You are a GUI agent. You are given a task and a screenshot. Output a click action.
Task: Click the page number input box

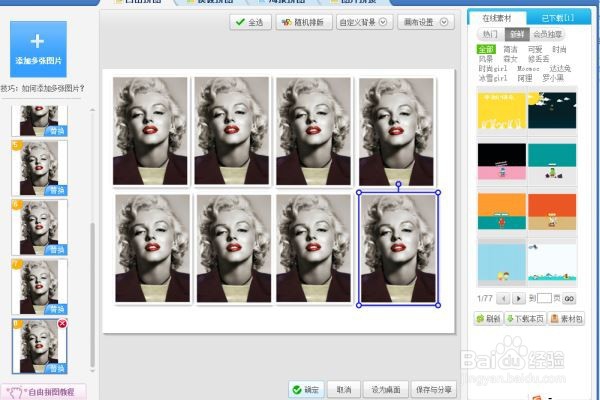[544, 298]
